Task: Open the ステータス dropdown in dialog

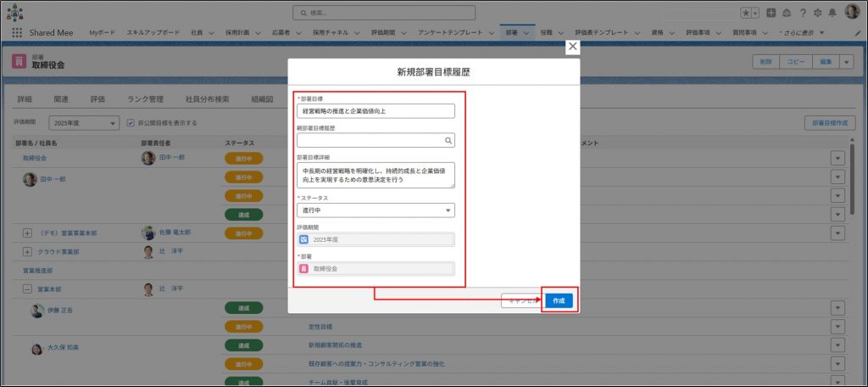Action: [376, 210]
